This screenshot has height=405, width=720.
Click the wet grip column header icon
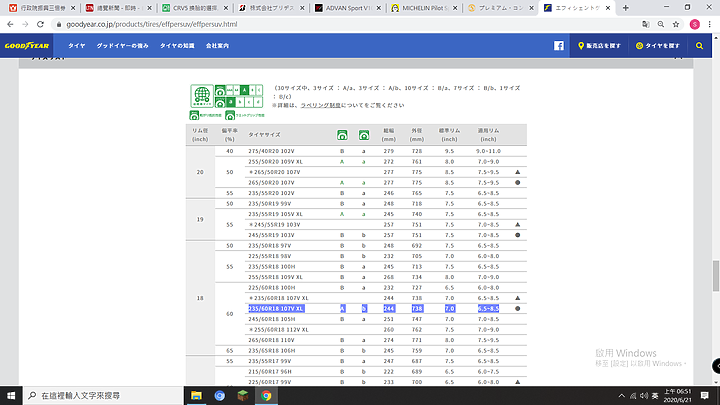pos(364,135)
